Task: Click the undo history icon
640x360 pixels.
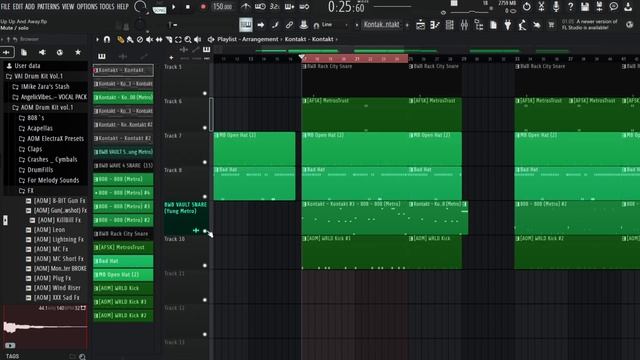Action: pos(527,7)
